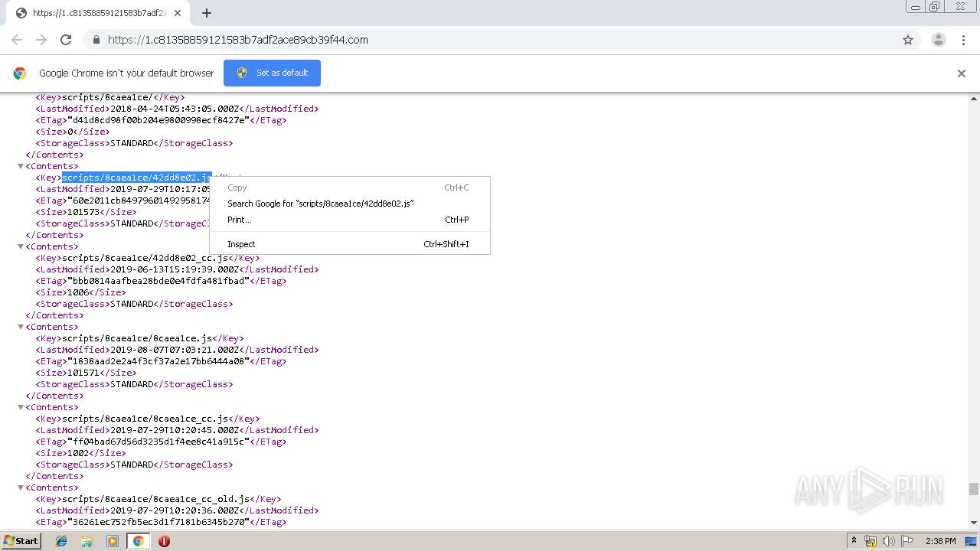Click the network tray icon
This screenshot has height=551, width=980.
(871, 541)
